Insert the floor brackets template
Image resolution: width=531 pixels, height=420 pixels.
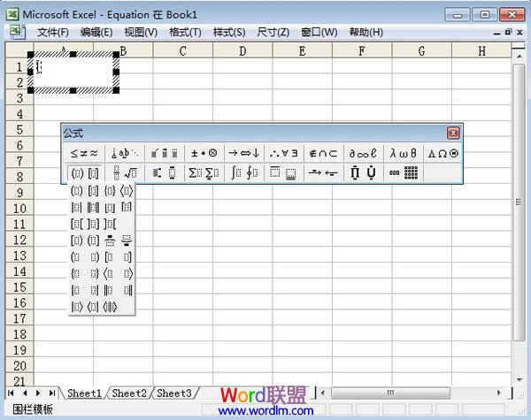[110, 207]
